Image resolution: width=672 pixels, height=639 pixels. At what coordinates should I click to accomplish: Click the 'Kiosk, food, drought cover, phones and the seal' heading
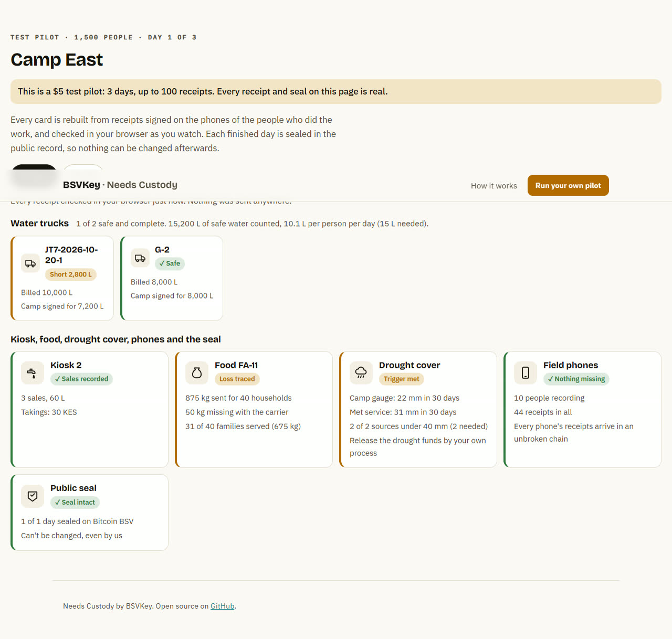pyautogui.click(x=115, y=339)
